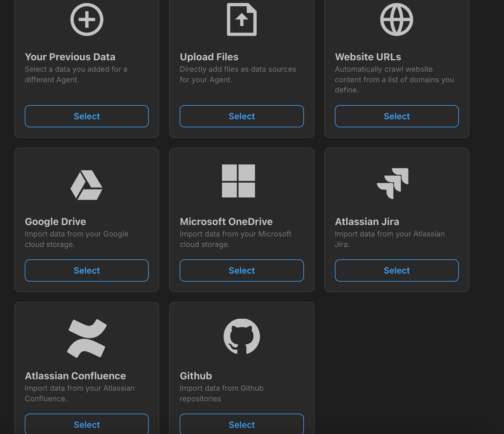Viewport: 504px width, 434px height.
Task: Click 'Import data from Github repositories' text
Action: [x=221, y=394]
